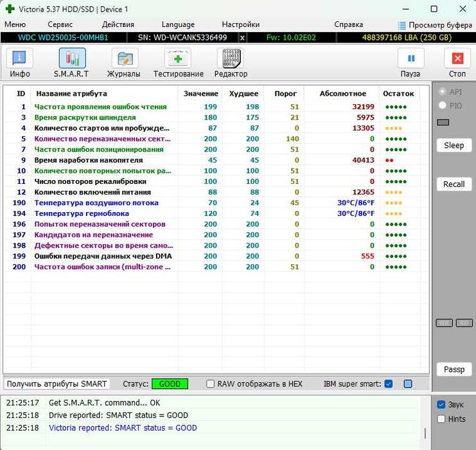Click the x beside the serial number
The width and height of the screenshot is (476, 450).
pyautogui.click(x=242, y=38)
